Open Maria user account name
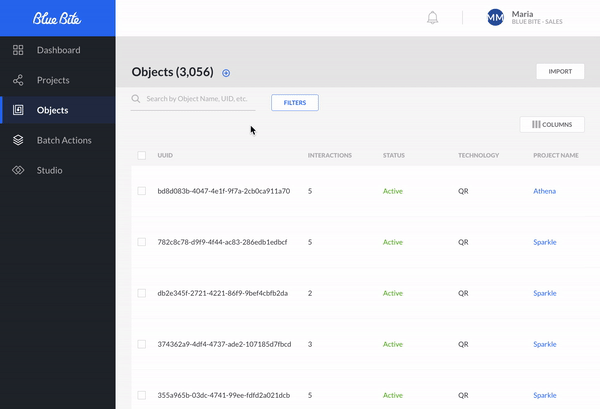Image resolution: width=600 pixels, height=409 pixels. pos(522,14)
